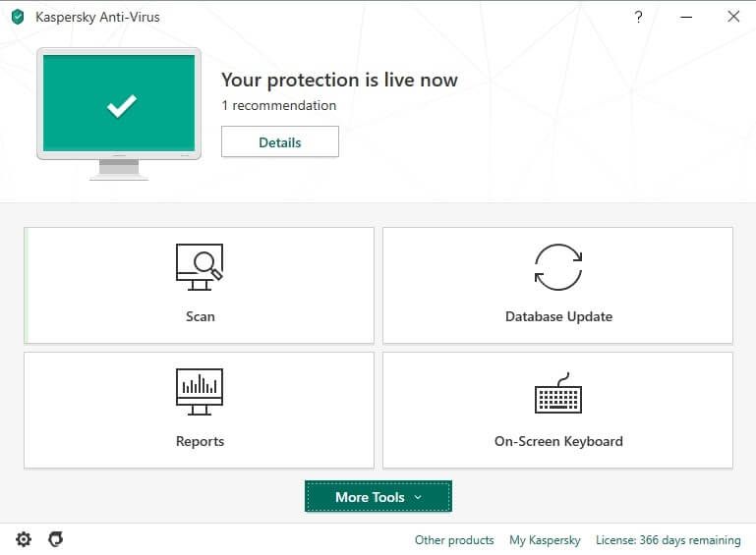The height and width of the screenshot is (555, 756).
Task: Click the On-Screen Keyboard icon
Action: coord(558,393)
